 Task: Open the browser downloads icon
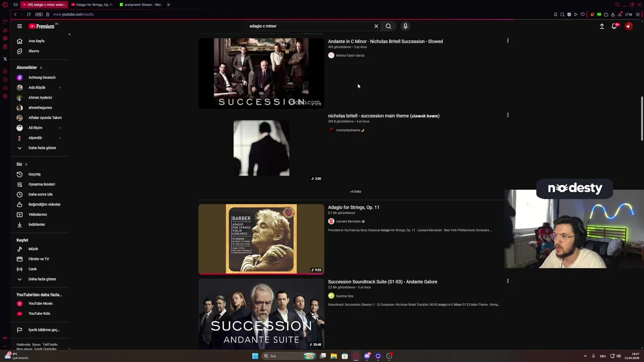(x=620, y=14)
